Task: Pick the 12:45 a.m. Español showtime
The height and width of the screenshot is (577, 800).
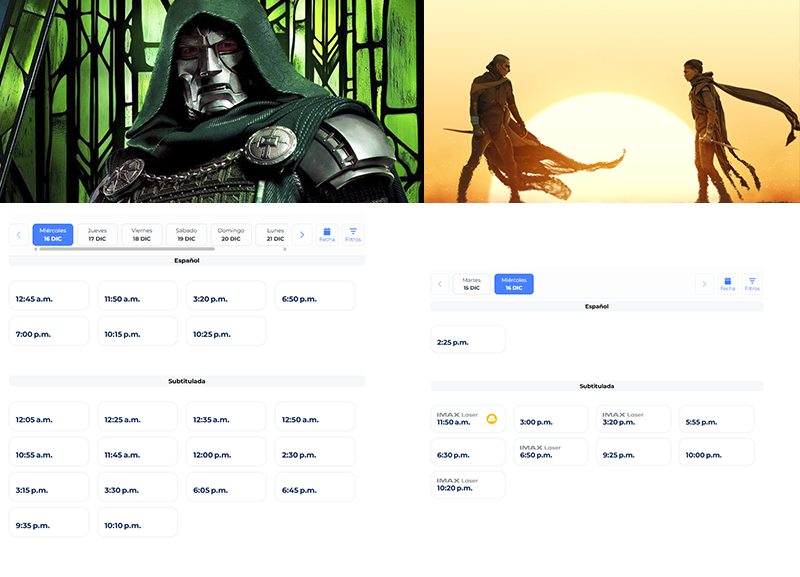Action: pos(49,295)
